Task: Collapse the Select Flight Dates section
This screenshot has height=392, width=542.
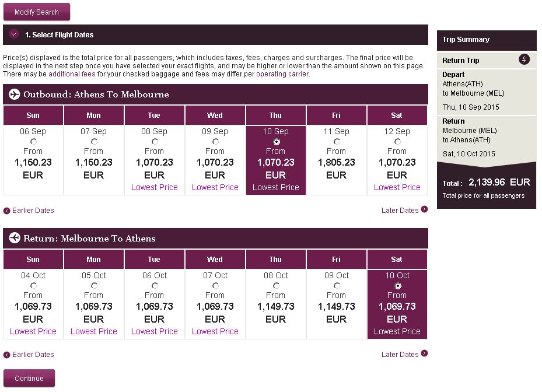Action: pos(14,34)
